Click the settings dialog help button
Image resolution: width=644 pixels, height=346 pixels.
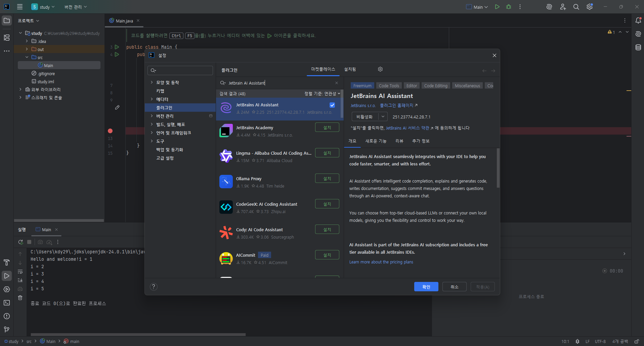[154, 287]
